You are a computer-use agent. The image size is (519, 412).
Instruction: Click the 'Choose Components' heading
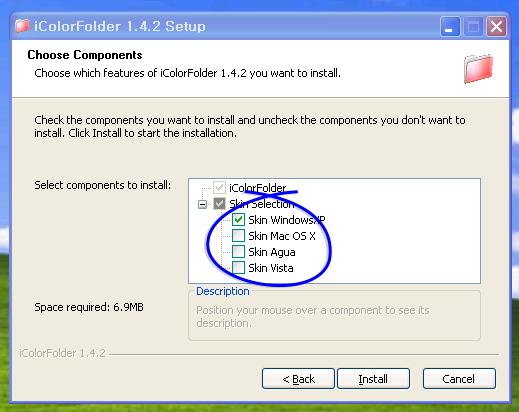[x=85, y=55]
